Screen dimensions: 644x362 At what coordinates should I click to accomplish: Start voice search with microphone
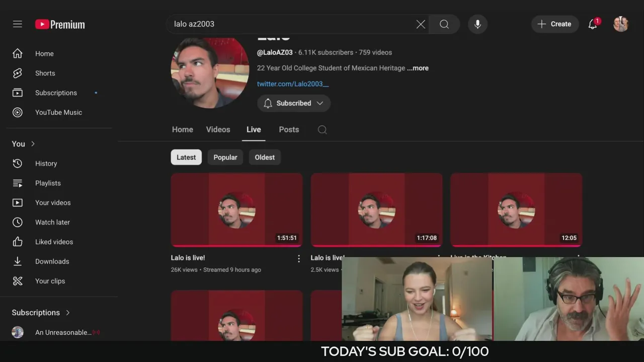tap(477, 24)
